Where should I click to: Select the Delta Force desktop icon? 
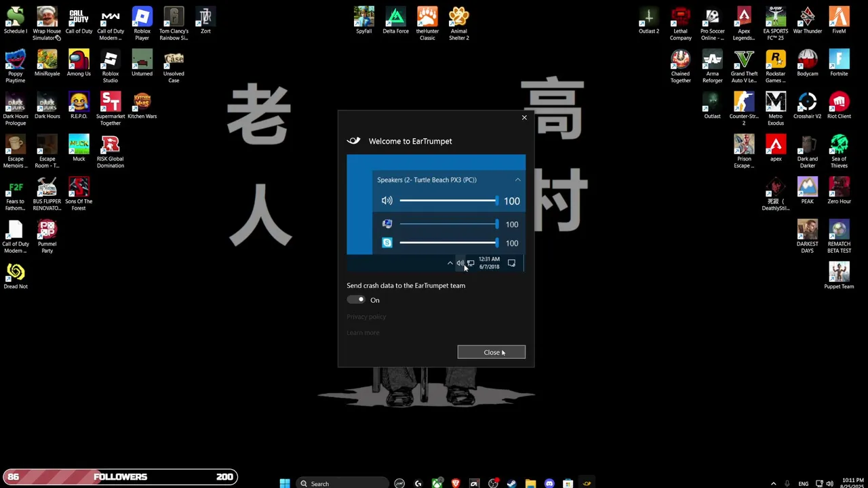[395, 21]
